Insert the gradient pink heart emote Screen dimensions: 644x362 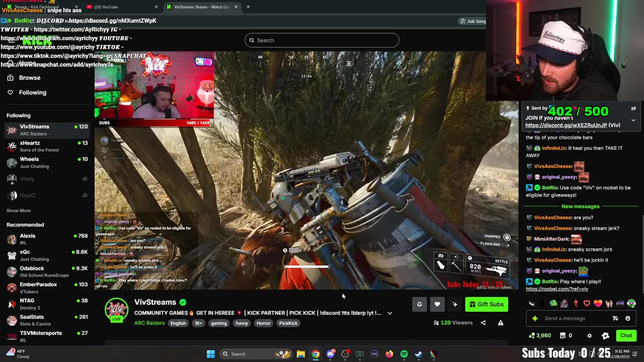tap(598, 303)
